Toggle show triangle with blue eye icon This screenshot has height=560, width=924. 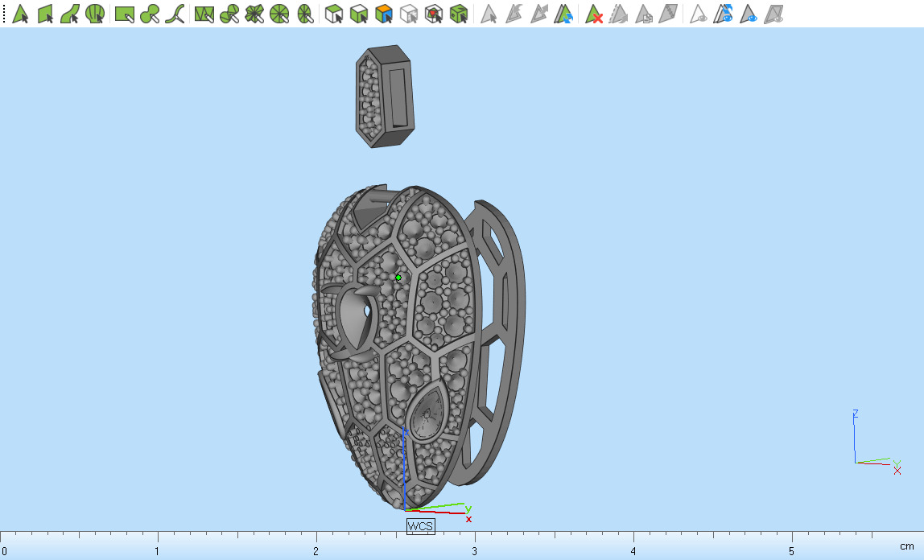pyautogui.click(x=748, y=13)
